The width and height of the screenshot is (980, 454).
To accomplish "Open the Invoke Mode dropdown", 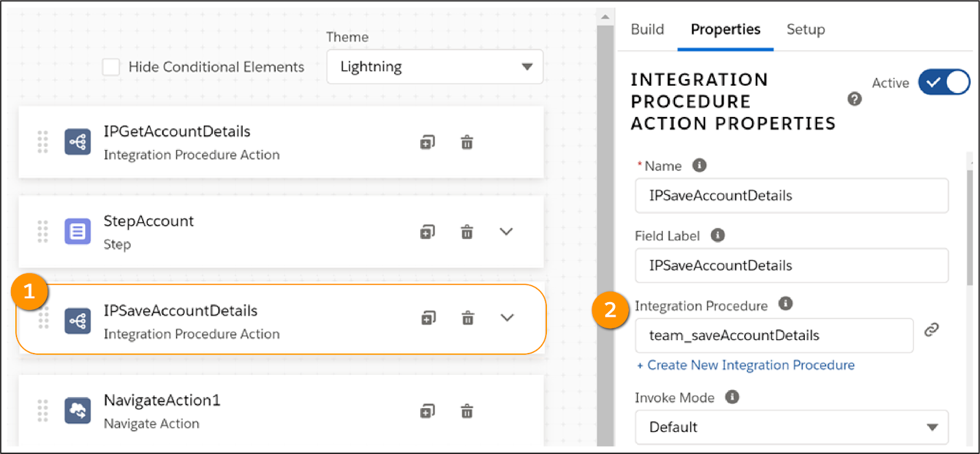I will [x=791, y=427].
